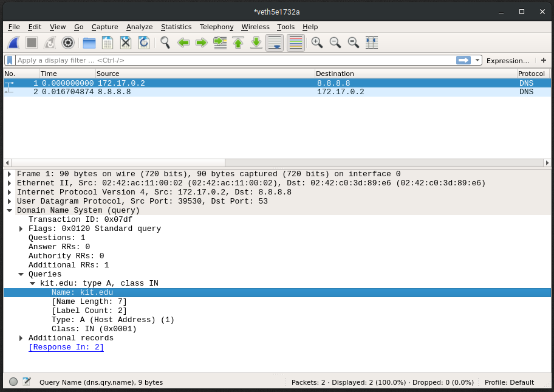This screenshot has width=554, height=392.
Task: Expand User Datagram Protocol section
Action: pyautogui.click(x=10, y=202)
